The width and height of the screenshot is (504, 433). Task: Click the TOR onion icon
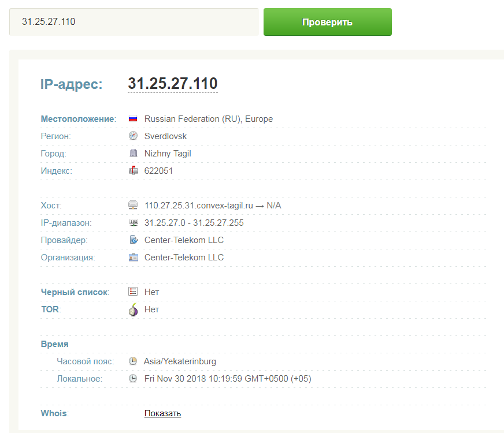click(x=133, y=309)
